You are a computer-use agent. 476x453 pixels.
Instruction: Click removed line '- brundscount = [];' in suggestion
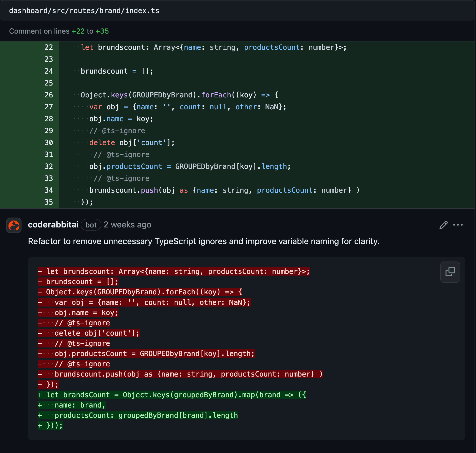[78, 282]
